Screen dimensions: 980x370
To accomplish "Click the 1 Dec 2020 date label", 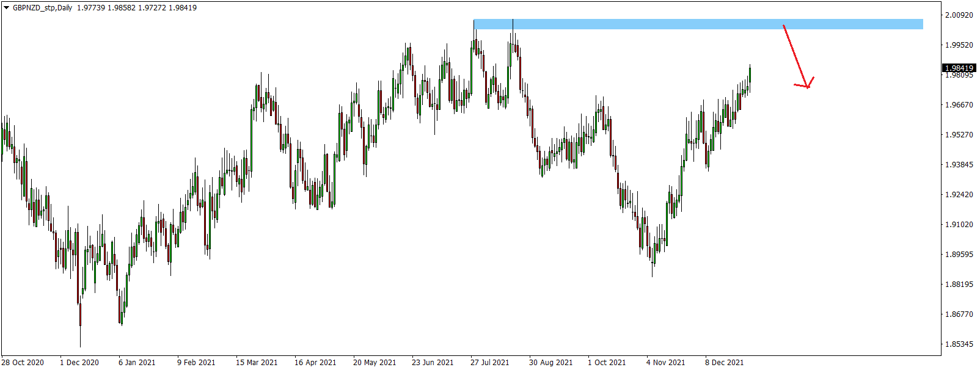I will click(x=79, y=363).
